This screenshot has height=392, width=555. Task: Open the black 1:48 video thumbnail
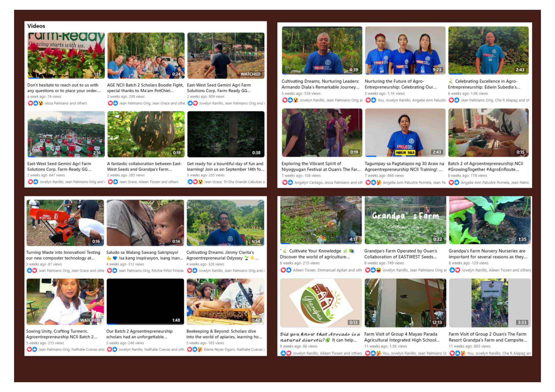145,301
